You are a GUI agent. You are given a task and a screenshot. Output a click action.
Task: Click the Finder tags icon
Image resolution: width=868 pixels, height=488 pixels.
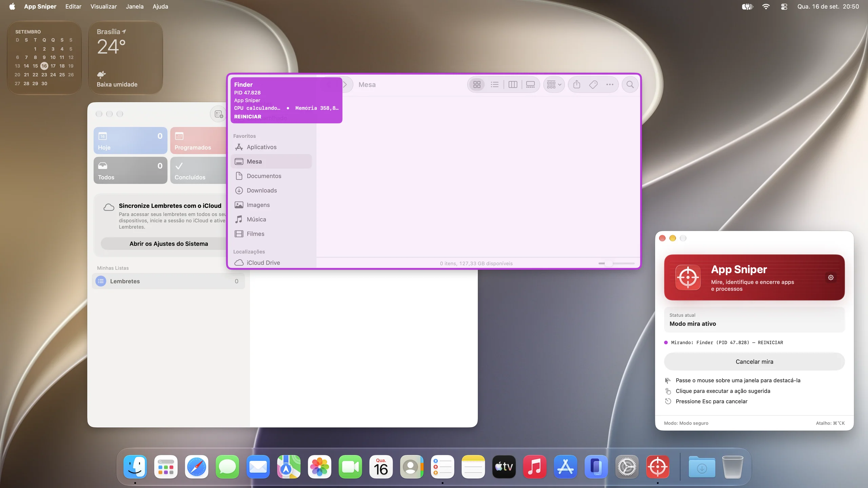coord(593,85)
